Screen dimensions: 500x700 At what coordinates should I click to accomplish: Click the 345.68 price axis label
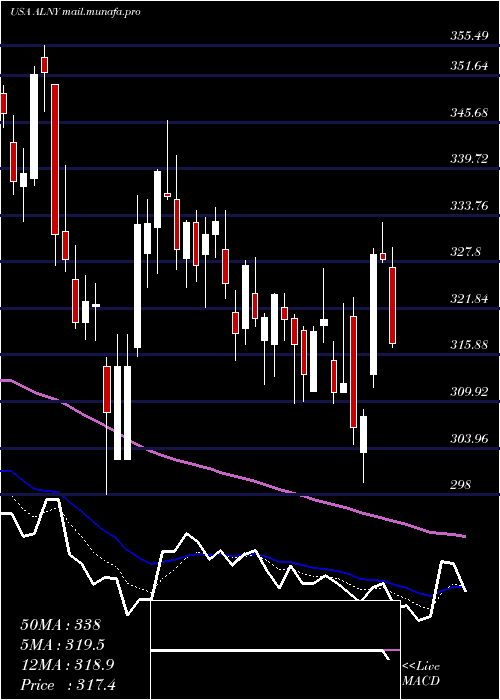coord(469,112)
